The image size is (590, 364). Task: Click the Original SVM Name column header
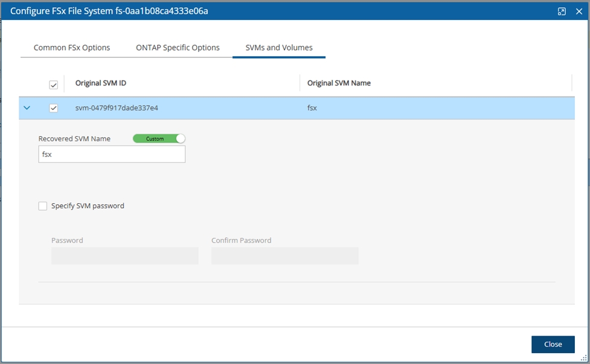[x=339, y=83]
